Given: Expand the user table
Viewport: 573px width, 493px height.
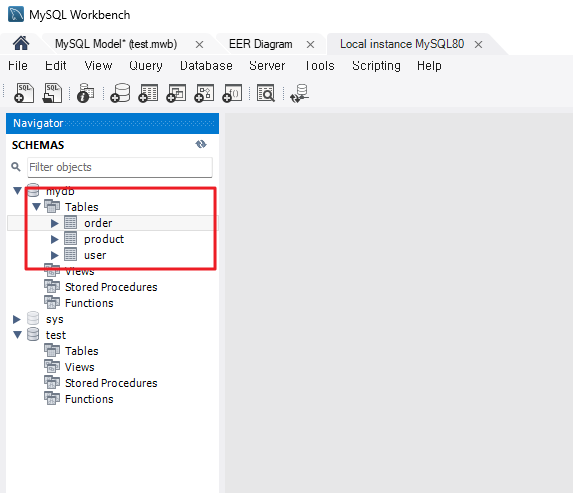Looking at the screenshot, I should 54,255.
